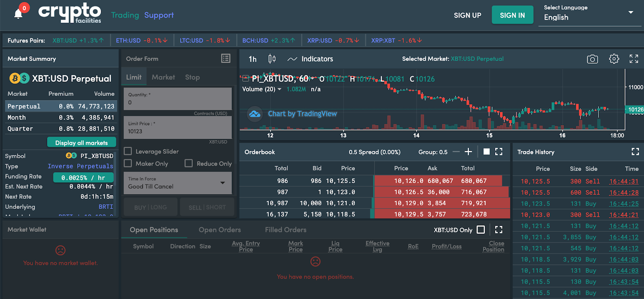Image resolution: width=644 pixels, height=299 pixels.
Task: Enable the Leverage Slider checkbox
Action: point(128,151)
